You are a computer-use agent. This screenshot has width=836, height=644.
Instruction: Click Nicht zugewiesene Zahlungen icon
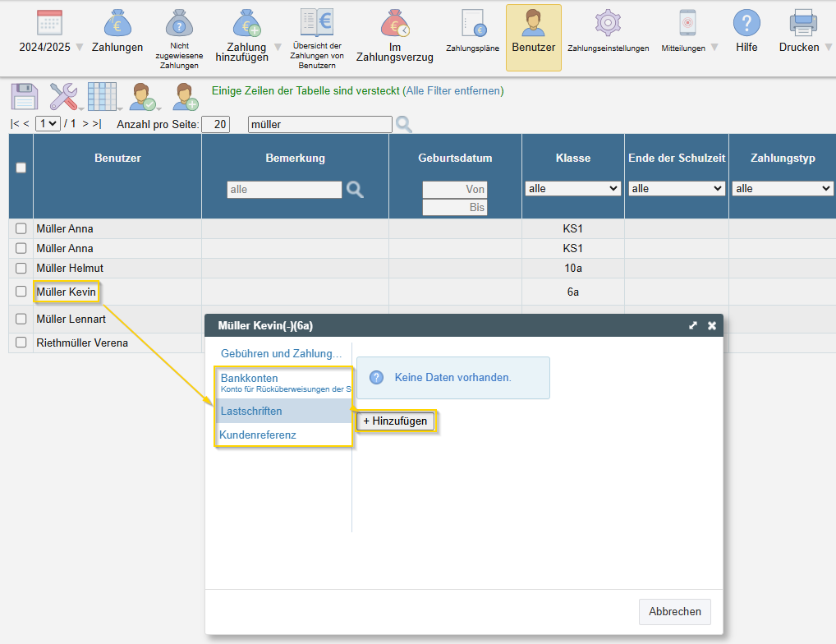click(x=180, y=25)
